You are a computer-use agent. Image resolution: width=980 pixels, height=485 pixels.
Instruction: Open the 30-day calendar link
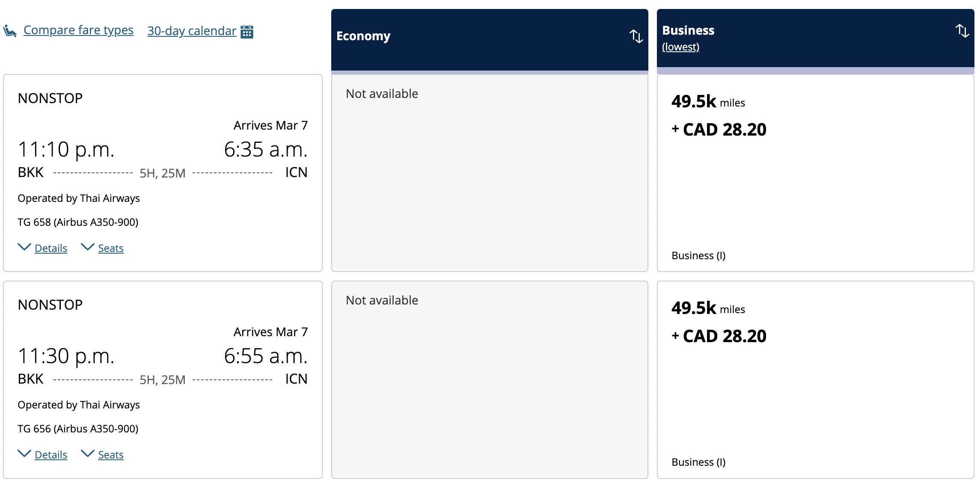click(x=192, y=31)
